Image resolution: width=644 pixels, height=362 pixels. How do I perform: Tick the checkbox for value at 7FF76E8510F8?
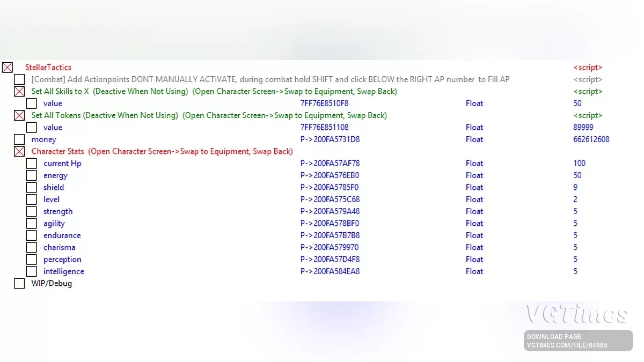click(32, 104)
